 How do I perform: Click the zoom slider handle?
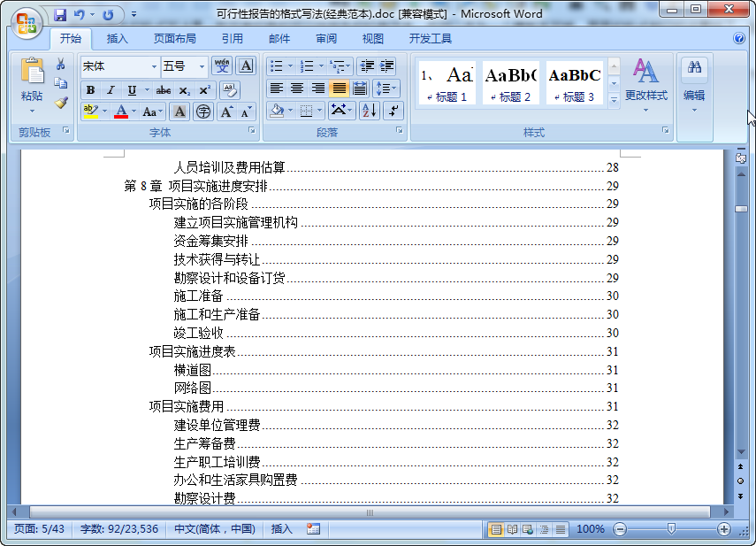(671, 529)
